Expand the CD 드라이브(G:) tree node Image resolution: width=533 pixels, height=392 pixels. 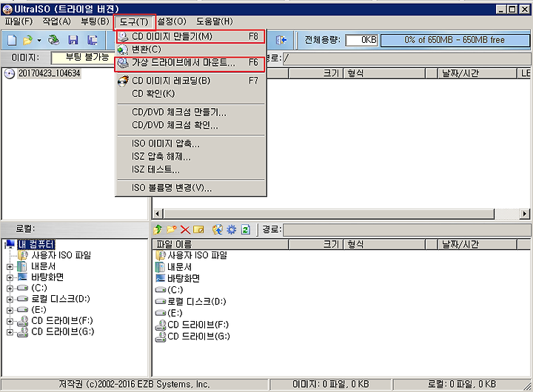tap(10, 332)
